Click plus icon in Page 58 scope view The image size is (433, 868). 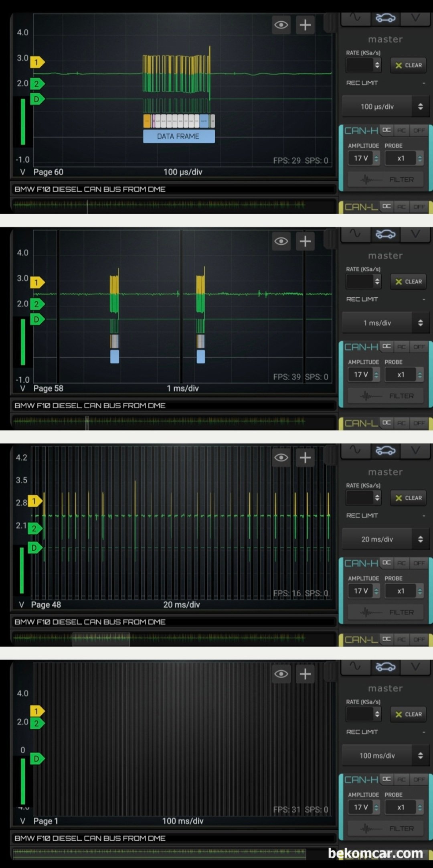click(x=305, y=241)
